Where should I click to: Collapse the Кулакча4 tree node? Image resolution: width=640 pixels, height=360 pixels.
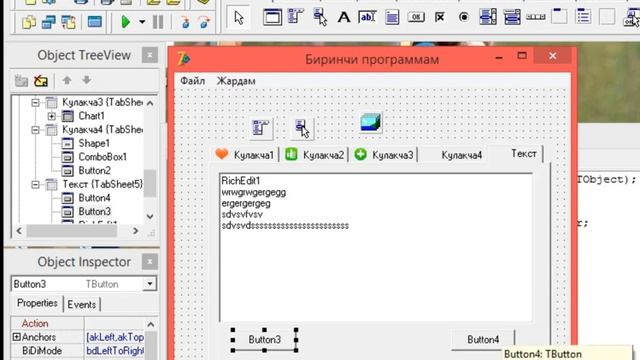click(36, 130)
